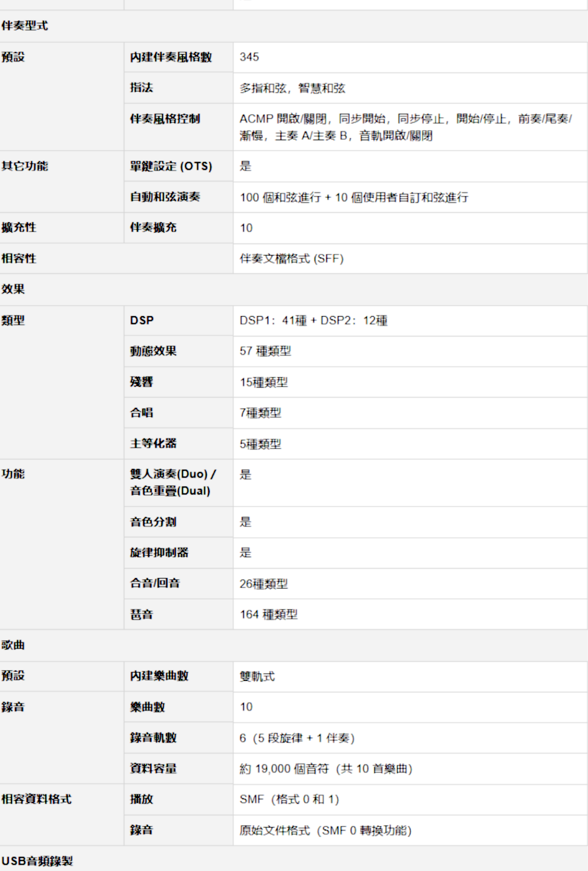Click the 伴奏文檔格式 (SFF) text

tap(292, 259)
